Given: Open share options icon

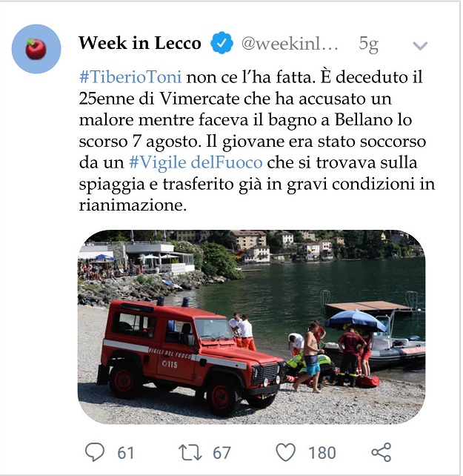Looking at the screenshot, I should 381,452.
